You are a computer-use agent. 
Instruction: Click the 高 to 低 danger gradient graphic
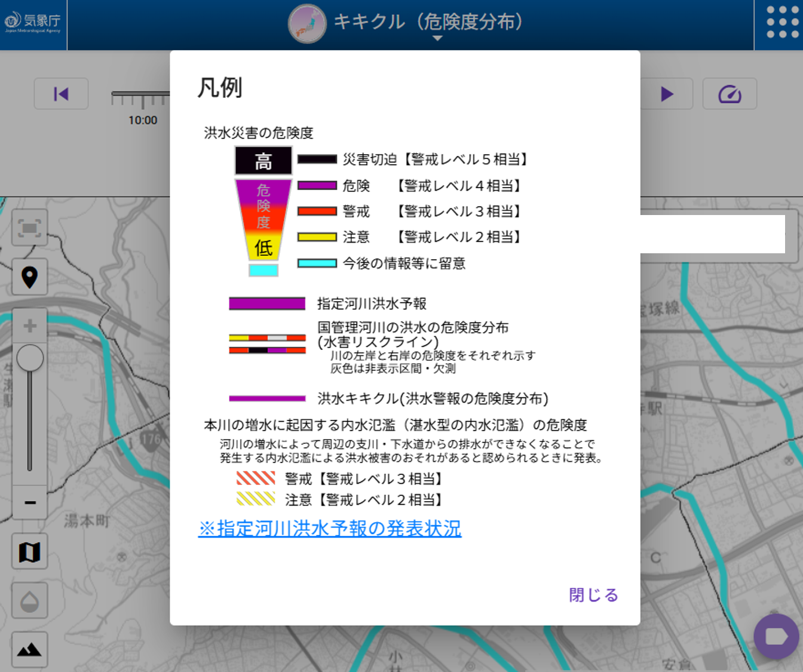coord(263,211)
